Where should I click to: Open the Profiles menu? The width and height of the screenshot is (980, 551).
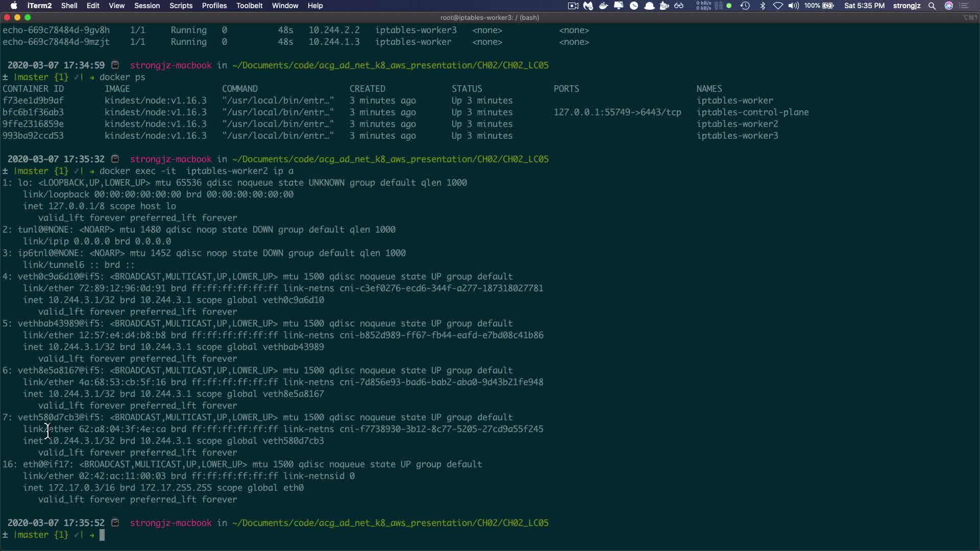(214, 6)
